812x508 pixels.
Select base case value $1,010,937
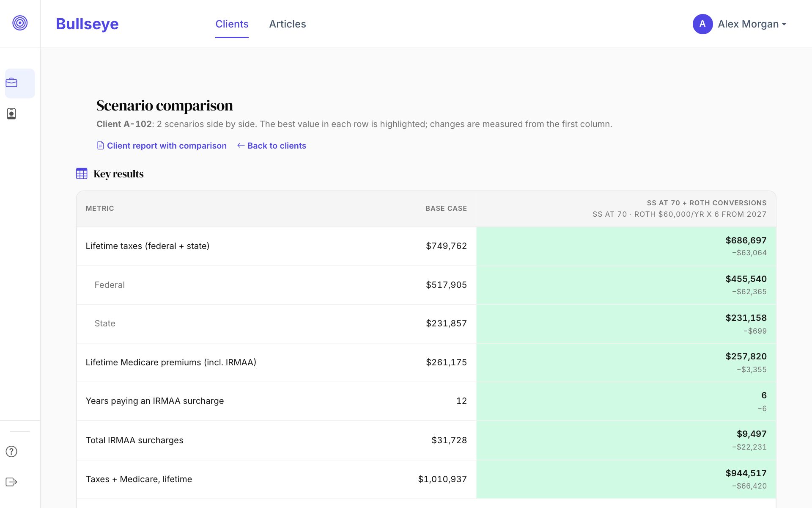click(x=442, y=479)
